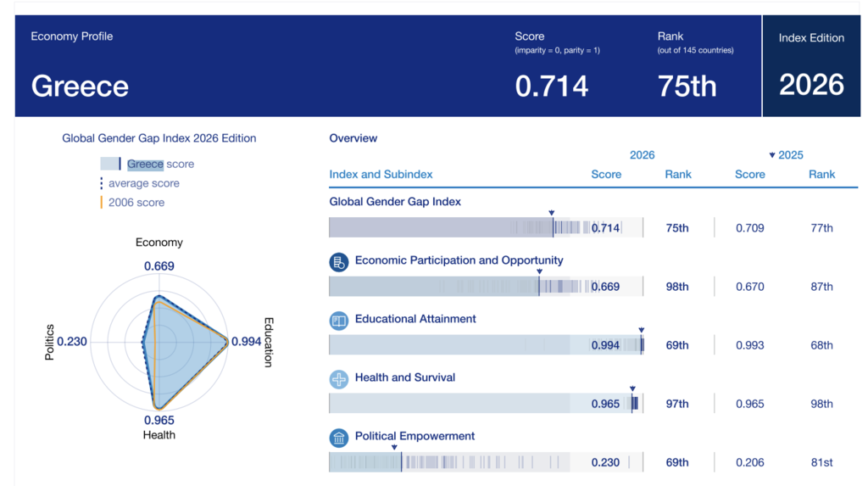Image resolution: width=868 pixels, height=486 pixels.
Task: Click the Health and Survival title
Action: 405,377
